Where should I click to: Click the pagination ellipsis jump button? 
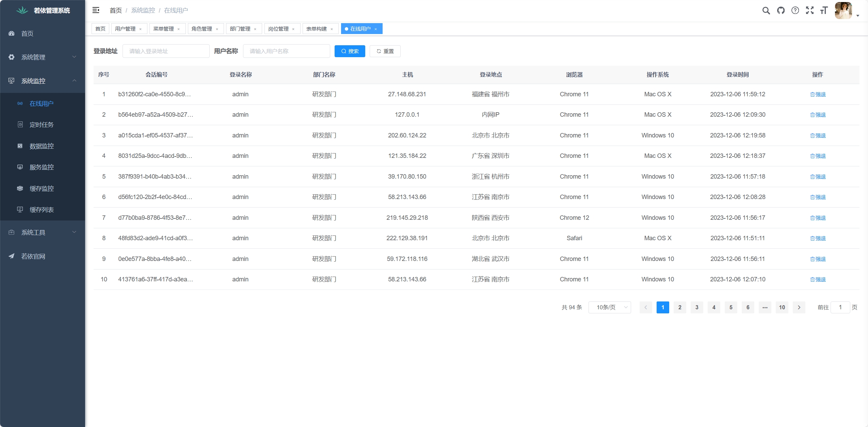coord(765,307)
